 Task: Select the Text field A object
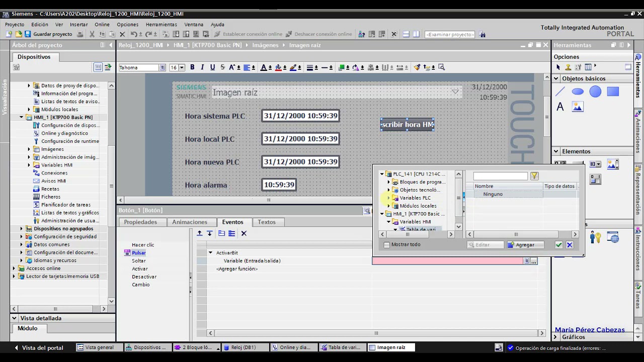[560, 107]
